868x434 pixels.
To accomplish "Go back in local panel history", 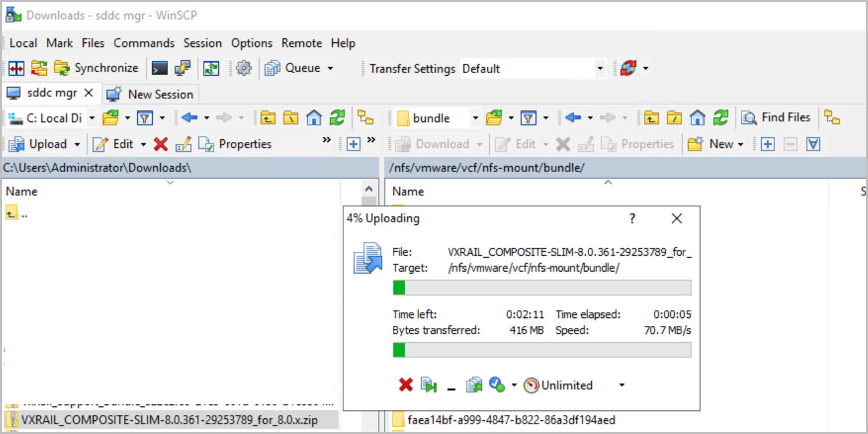I will (x=190, y=118).
